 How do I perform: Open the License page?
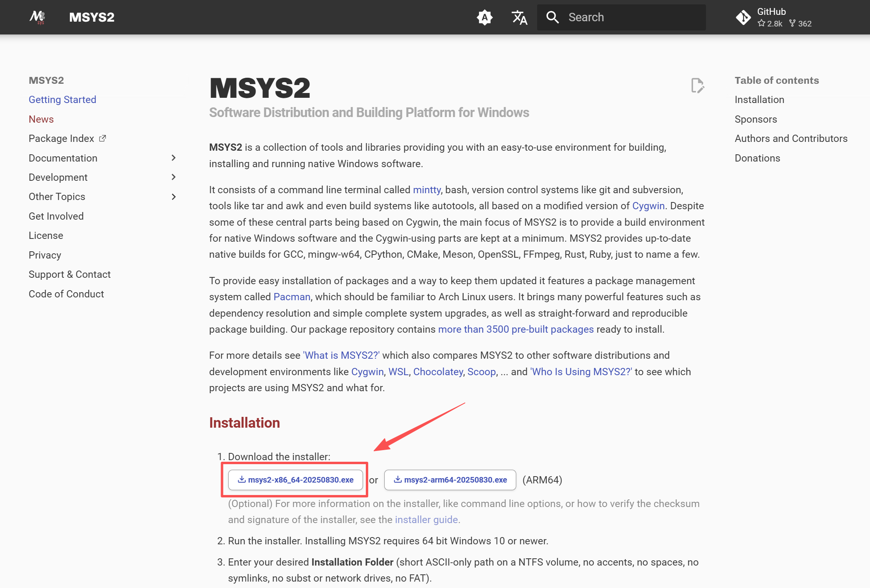pyautogui.click(x=46, y=235)
